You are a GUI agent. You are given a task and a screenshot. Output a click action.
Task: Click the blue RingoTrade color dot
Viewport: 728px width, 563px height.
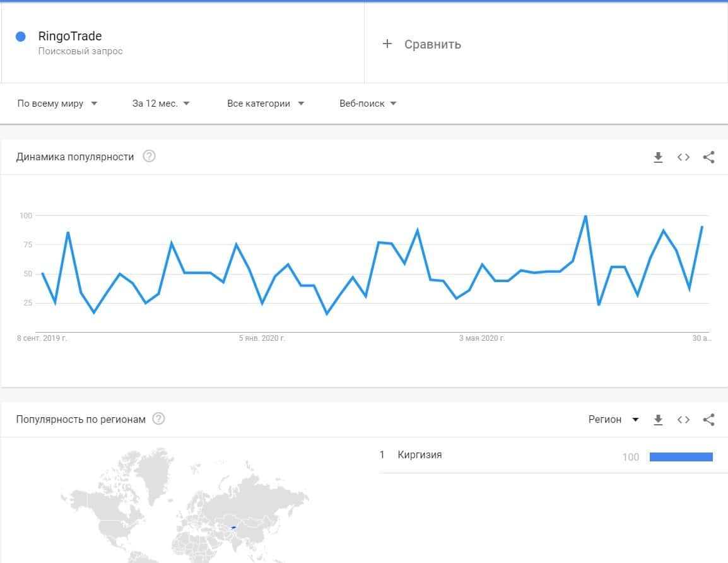(21, 37)
